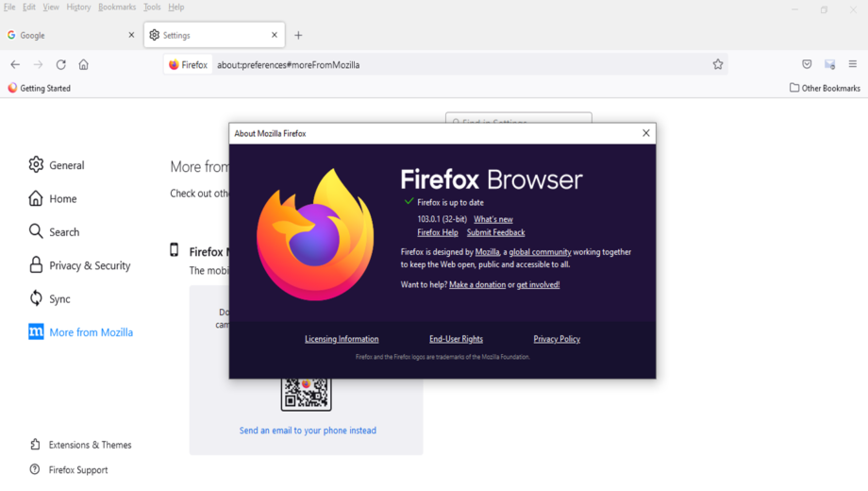Open Extensions & Themes
The width and height of the screenshot is (868, 491).
click(81, 445)
